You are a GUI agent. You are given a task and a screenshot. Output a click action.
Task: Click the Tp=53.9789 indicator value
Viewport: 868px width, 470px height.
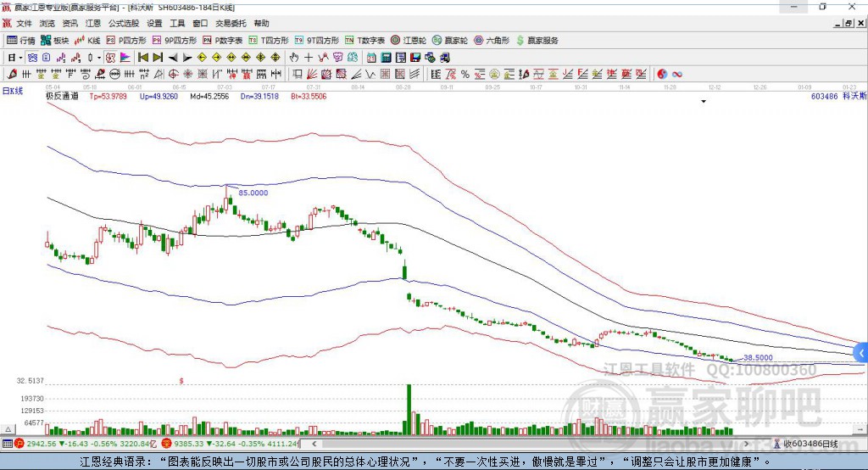[108, 96]
